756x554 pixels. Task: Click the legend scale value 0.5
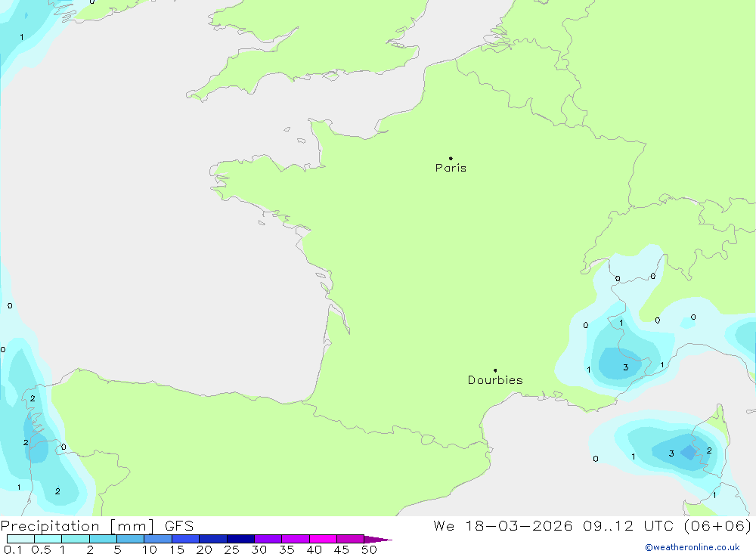[41, 549]
